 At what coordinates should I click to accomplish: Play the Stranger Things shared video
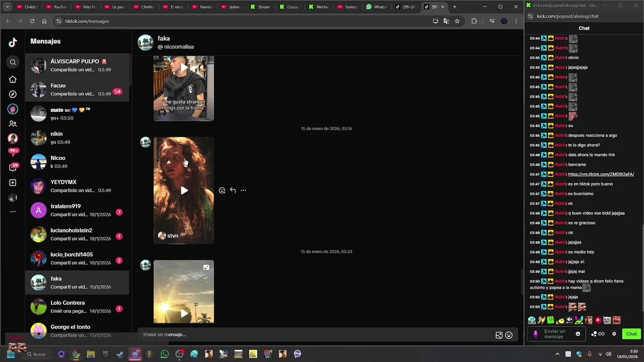[x=184, y=88]
